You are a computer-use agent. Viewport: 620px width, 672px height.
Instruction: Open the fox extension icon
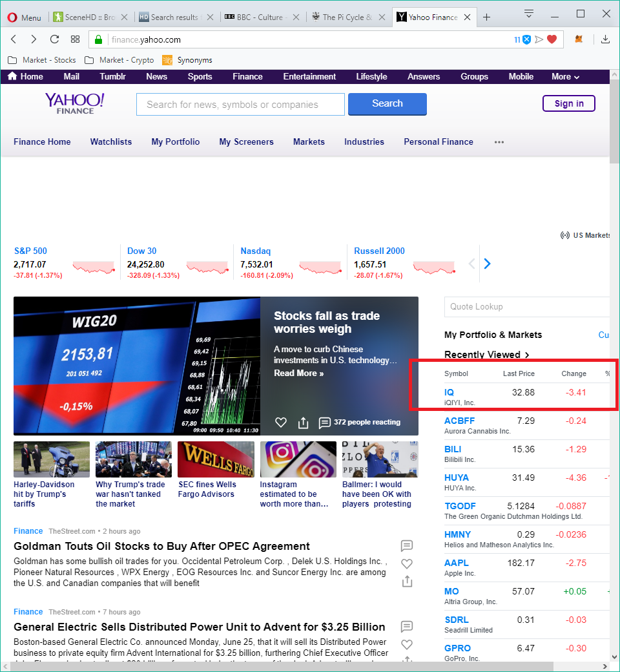579,39
